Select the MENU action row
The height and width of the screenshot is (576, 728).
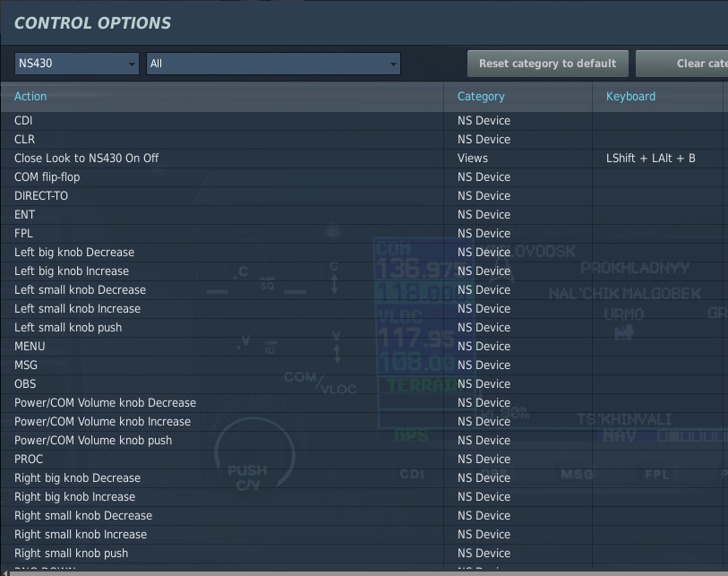30,346
